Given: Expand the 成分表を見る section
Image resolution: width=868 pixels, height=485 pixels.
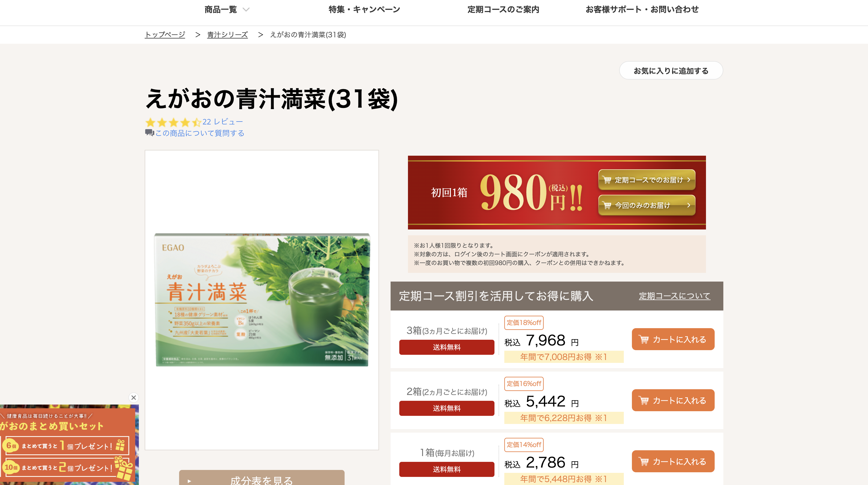Looking at the screenshot, I should coord(262,479).
